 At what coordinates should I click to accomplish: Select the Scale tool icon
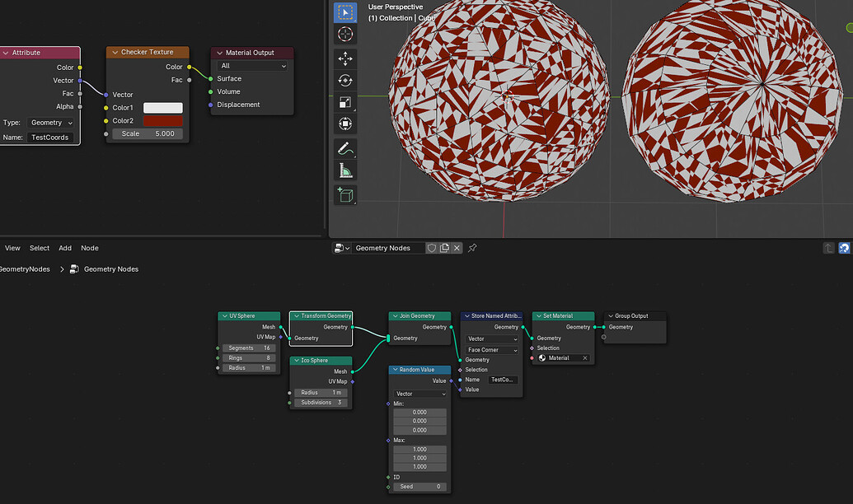pos(344,102)
